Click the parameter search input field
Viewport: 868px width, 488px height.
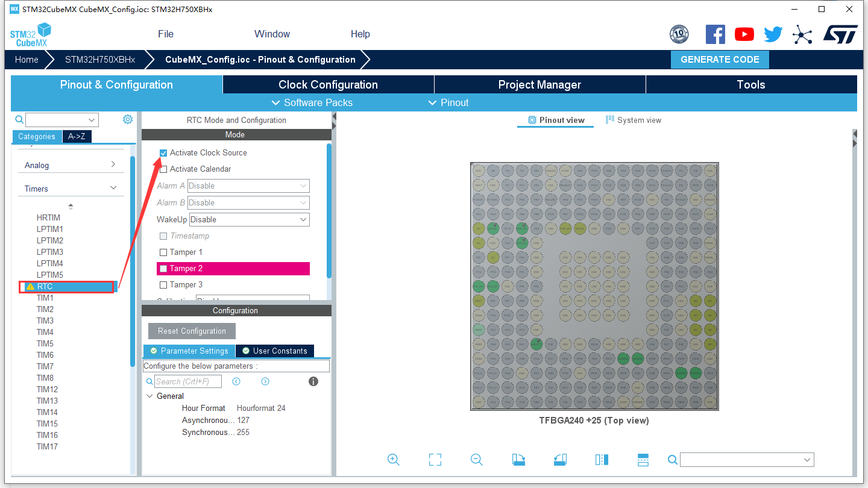tap(188, 381)
